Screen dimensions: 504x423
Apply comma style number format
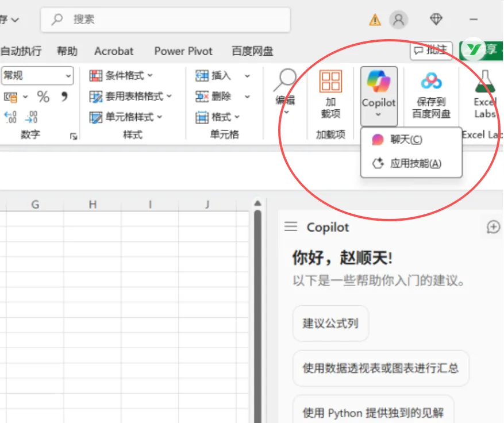[x=64, y=97]
